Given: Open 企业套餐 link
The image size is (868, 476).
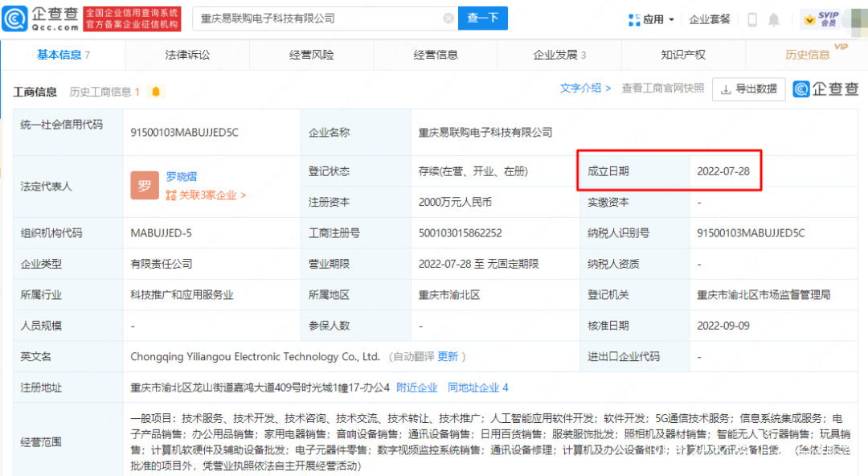Looking at the screenshot, I should (x=709, y=19).
